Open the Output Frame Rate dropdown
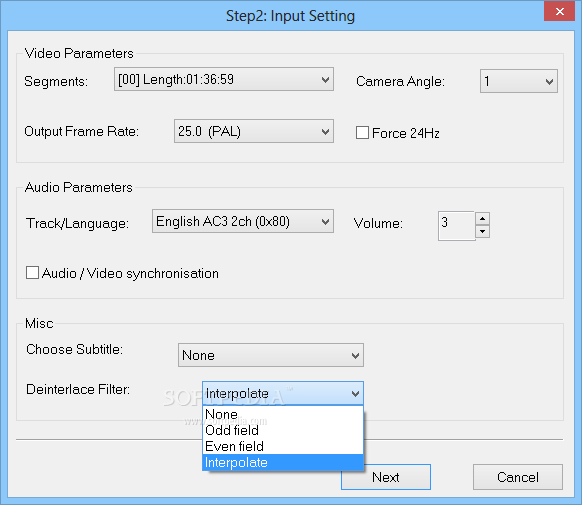Screen dimensions: 582x505 click(x=254, y=131)
